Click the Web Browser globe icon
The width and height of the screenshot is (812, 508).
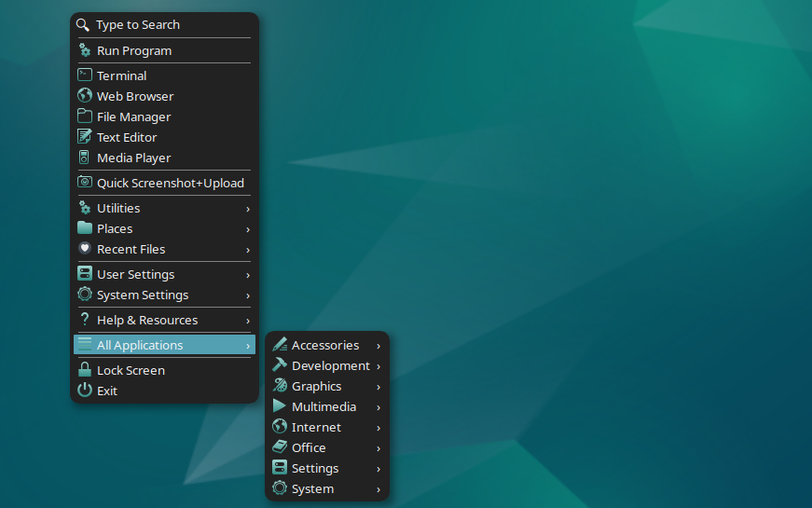point(85,95)
